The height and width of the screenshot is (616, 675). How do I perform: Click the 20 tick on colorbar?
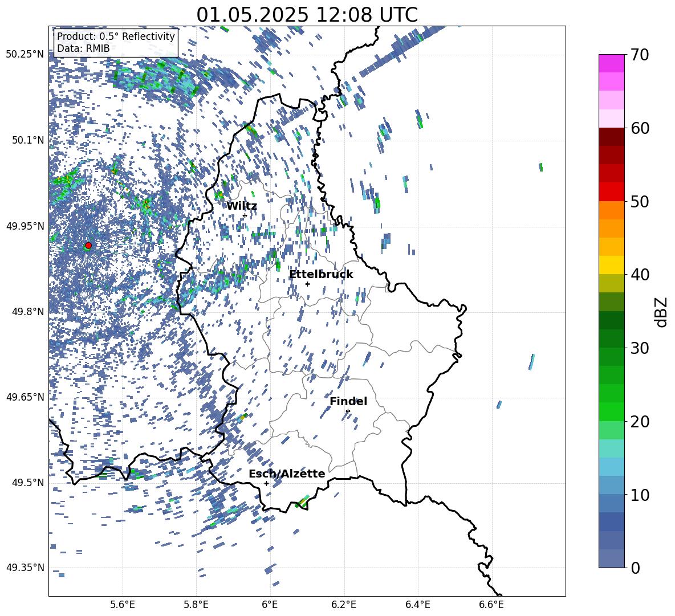639,422
